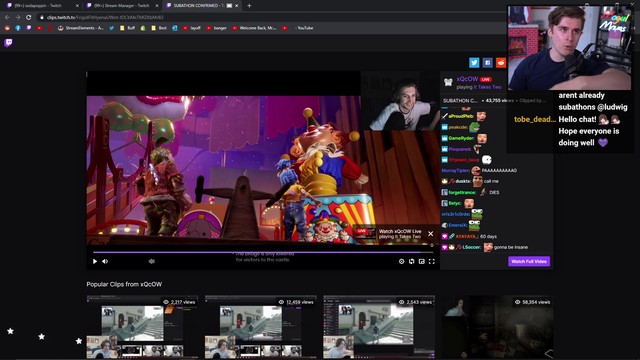Click GameRyder username in chat
Screen dimensions: 640x360
tap(461, 138)
